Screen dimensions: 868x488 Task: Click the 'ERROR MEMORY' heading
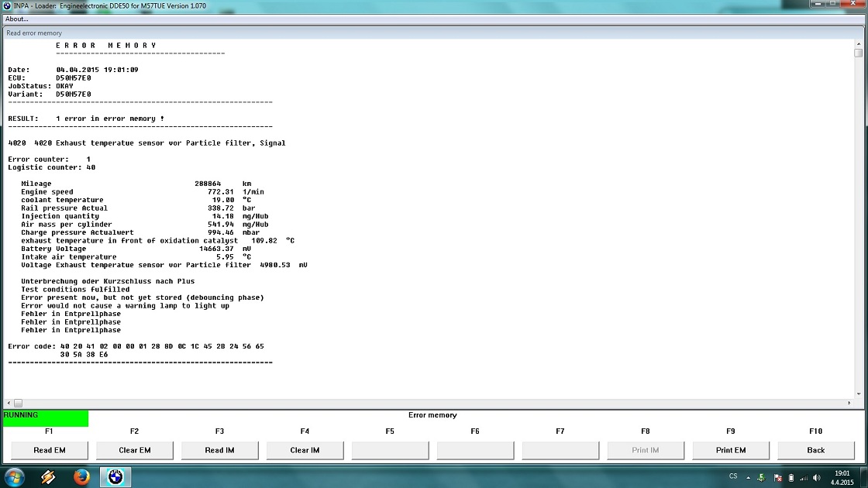point(106,46)
